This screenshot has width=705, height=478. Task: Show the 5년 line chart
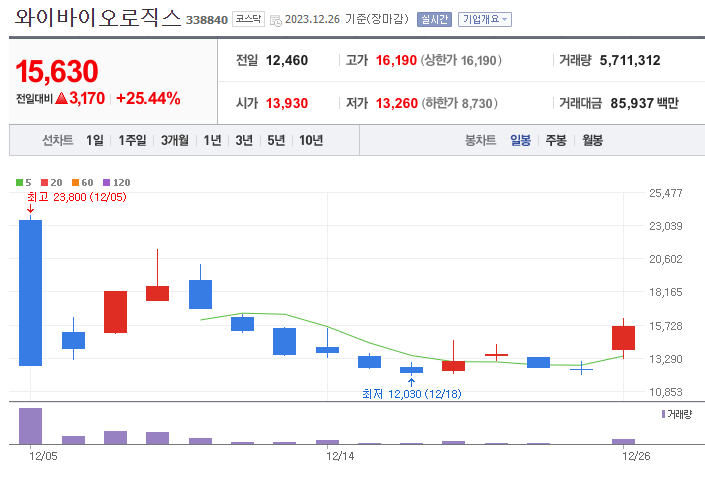point(276,140)
